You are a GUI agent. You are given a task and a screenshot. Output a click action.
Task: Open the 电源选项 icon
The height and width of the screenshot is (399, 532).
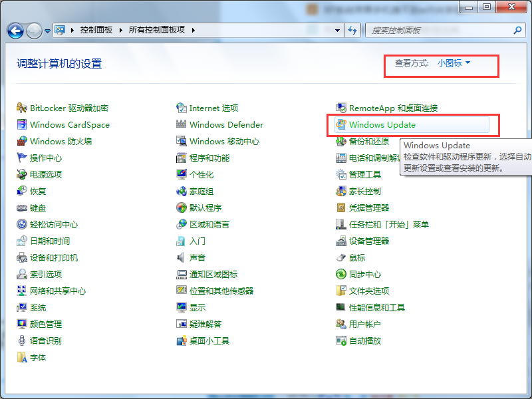[22, 174]
